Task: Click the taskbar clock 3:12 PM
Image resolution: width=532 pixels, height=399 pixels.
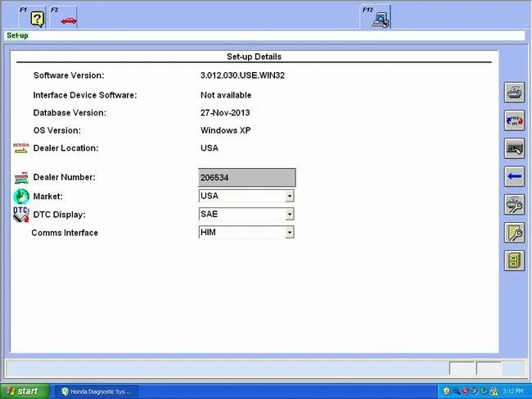Action: click(513, 391)
